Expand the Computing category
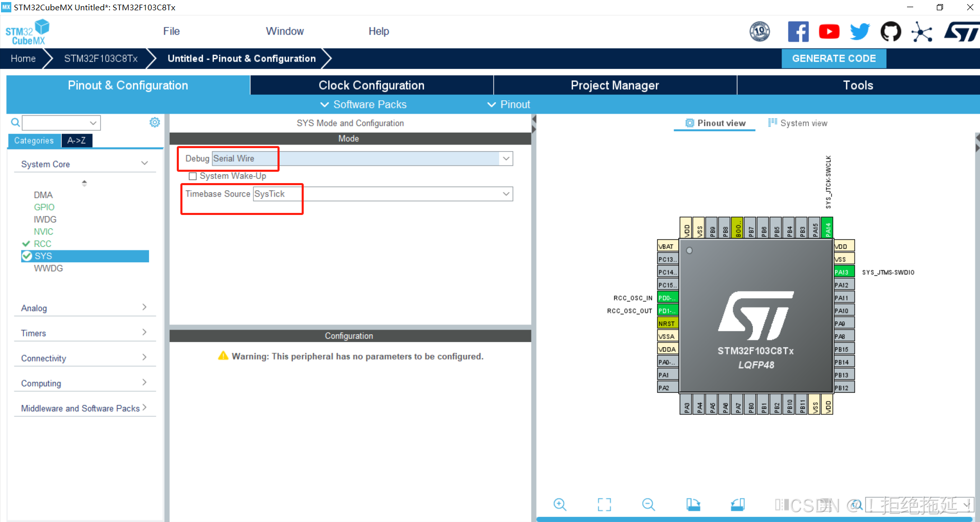The image size is (980, 522). point(144,383)
